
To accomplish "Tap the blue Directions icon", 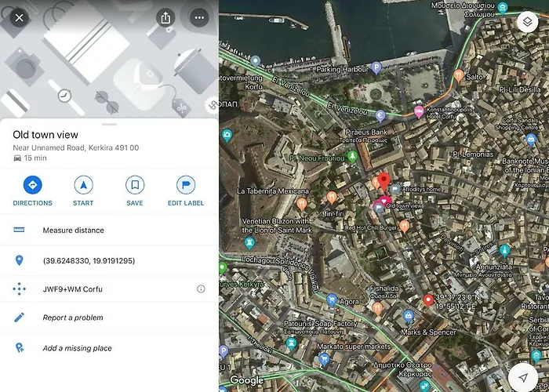I will [33, 185].
